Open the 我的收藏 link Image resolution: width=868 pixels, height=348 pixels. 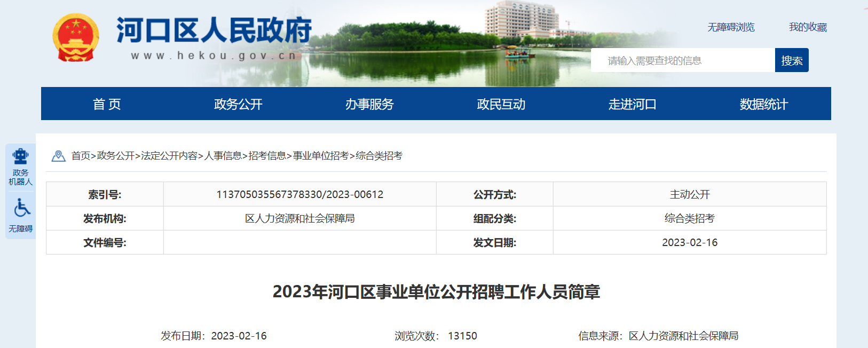pyautogui.click(x=808, y=27)
